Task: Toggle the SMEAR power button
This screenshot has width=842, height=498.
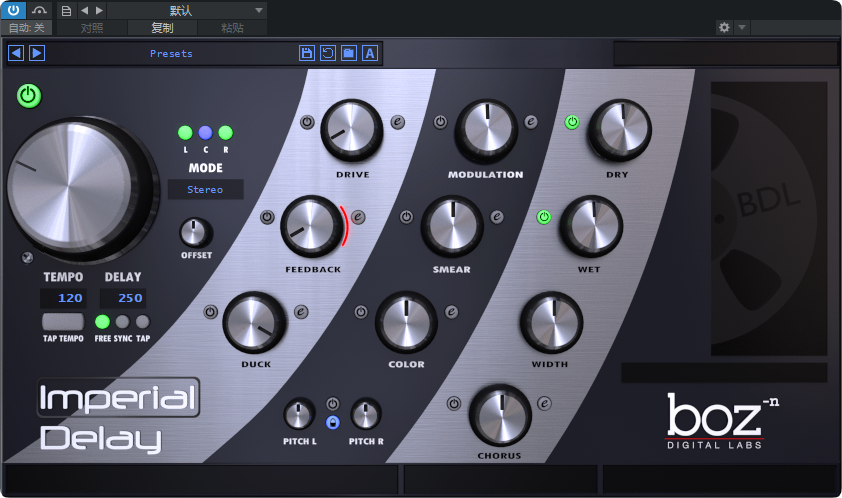Action: [407, 217]
